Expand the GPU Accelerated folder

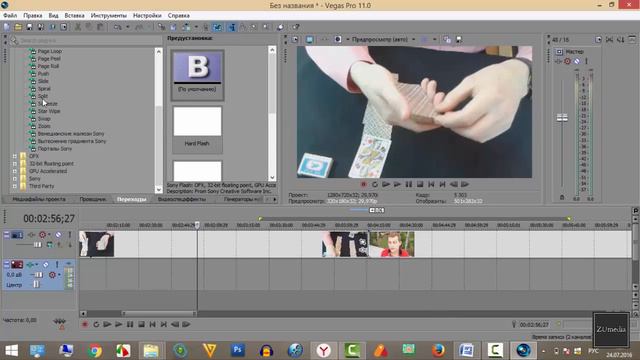coord(15,171)
